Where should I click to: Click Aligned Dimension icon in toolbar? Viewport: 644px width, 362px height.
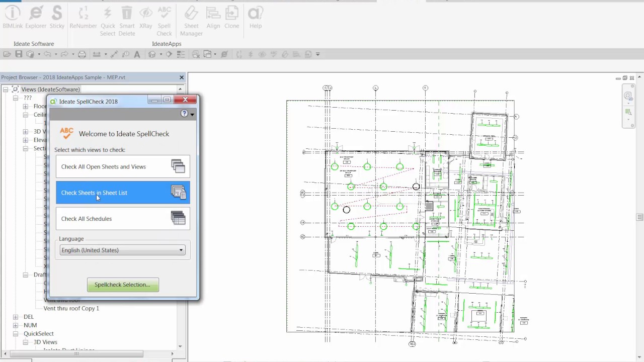click(x=115, y=54)
